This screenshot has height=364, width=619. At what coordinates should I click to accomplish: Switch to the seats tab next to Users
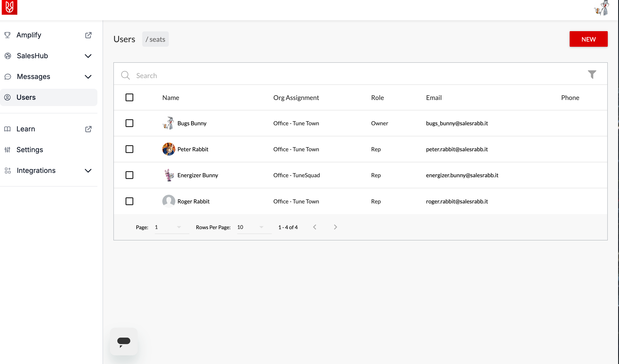(x=155, y=39)
